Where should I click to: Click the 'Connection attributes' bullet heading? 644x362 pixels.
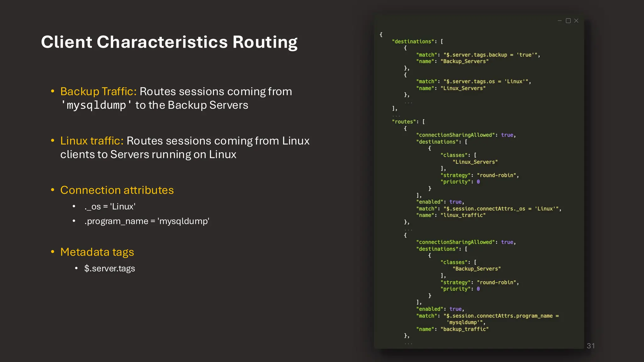(x=117, y=190)
